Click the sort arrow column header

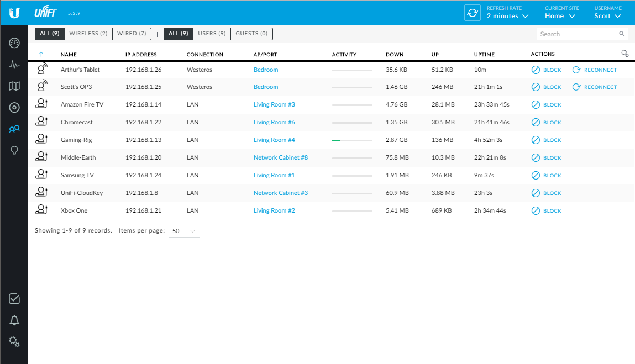(41, 54)
